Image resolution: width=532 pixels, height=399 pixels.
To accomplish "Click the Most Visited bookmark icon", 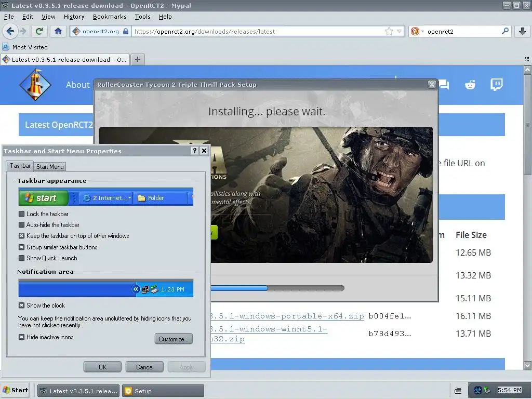I will pyautogui.click(x=5, y=47).
